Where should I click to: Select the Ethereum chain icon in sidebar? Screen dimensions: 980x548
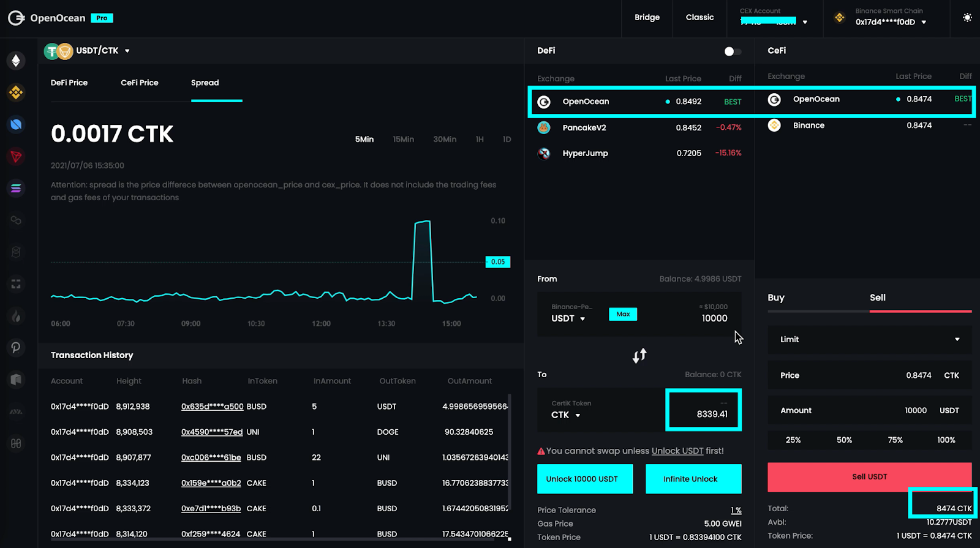click(x=16, y=60)
